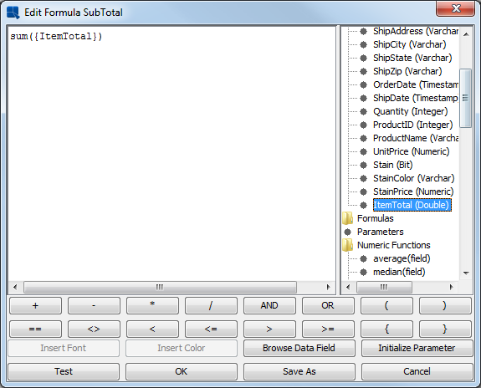Image resolution: width=481 pixels, height=388 pixels.
Task: Click the Browse Data Field button
Action: pos(299,348)
